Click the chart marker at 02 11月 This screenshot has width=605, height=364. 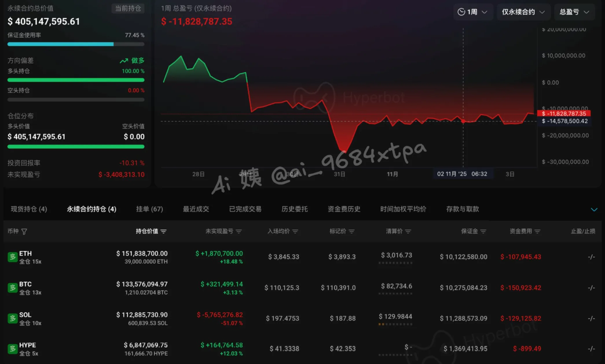pos(463,121)
